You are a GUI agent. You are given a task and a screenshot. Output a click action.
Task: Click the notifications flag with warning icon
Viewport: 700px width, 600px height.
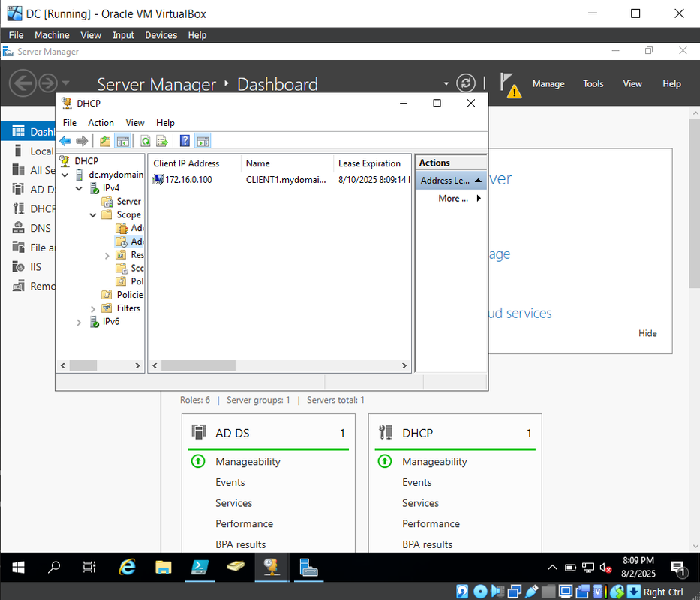tap(510, 84)
